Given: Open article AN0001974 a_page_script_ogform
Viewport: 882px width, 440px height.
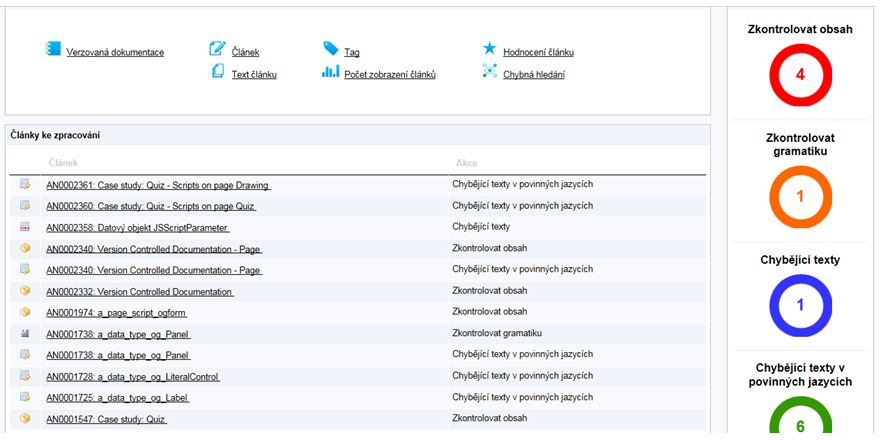Looking at the screenshot, I should tap(117, 312).
